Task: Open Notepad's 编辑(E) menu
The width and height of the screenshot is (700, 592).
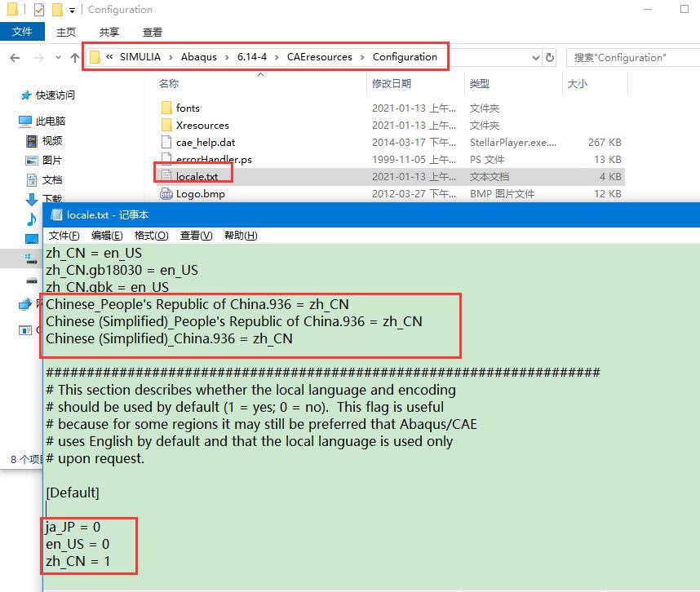Action: coord(107,236)
